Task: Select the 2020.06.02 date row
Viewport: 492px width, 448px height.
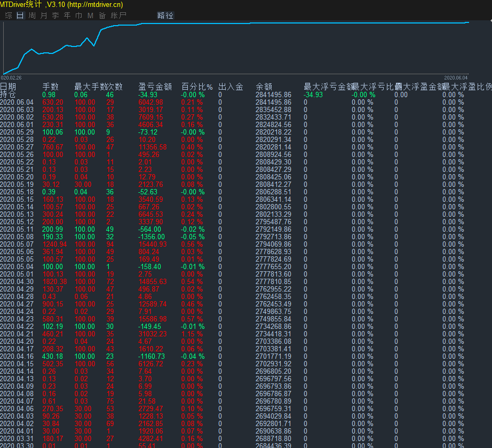Action: 17,117
